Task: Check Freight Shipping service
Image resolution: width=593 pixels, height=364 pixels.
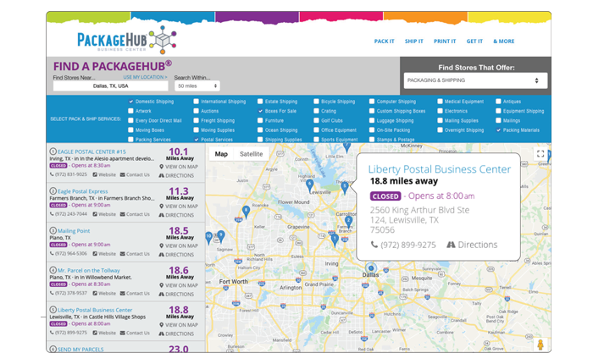Action: point(196,120)
